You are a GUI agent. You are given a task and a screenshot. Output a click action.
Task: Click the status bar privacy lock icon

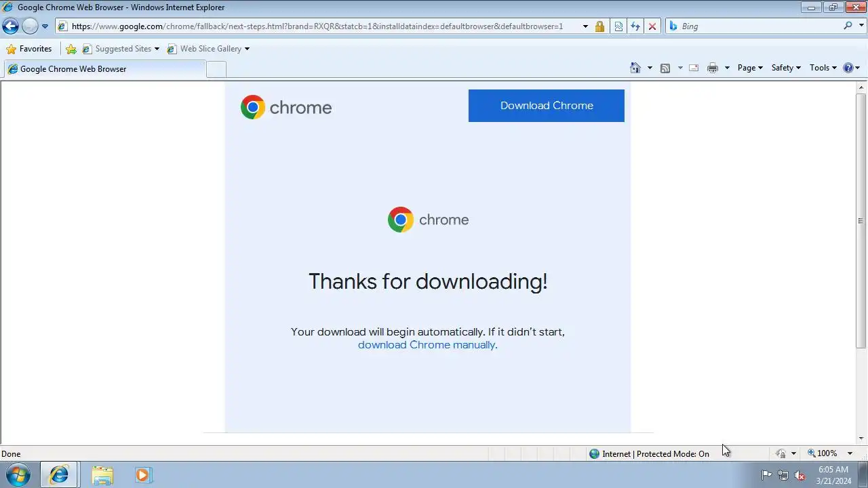click(781, 454)
